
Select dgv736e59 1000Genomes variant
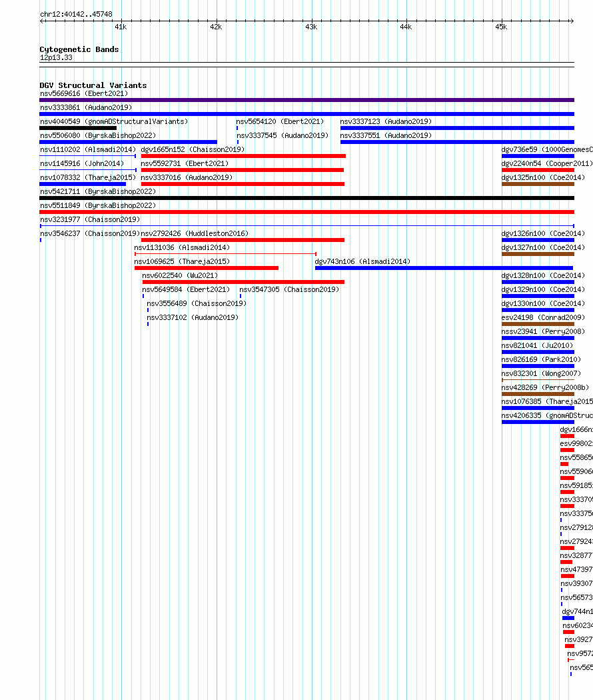point(547,149)
